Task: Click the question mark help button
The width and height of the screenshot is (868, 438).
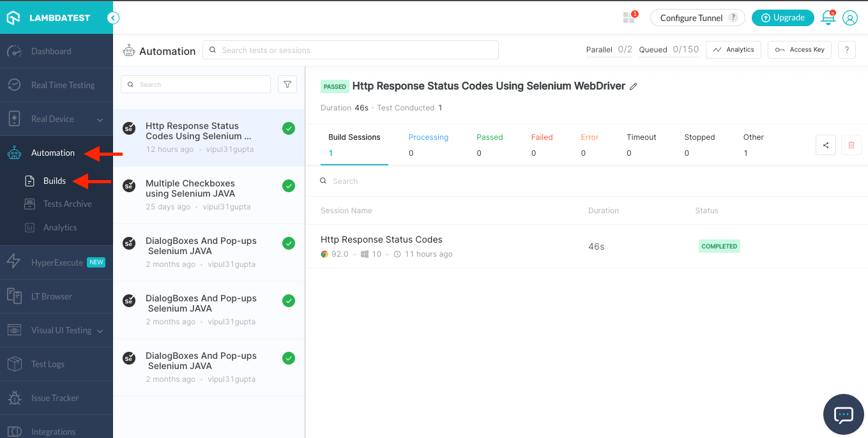Action: [x=846, y=50]
